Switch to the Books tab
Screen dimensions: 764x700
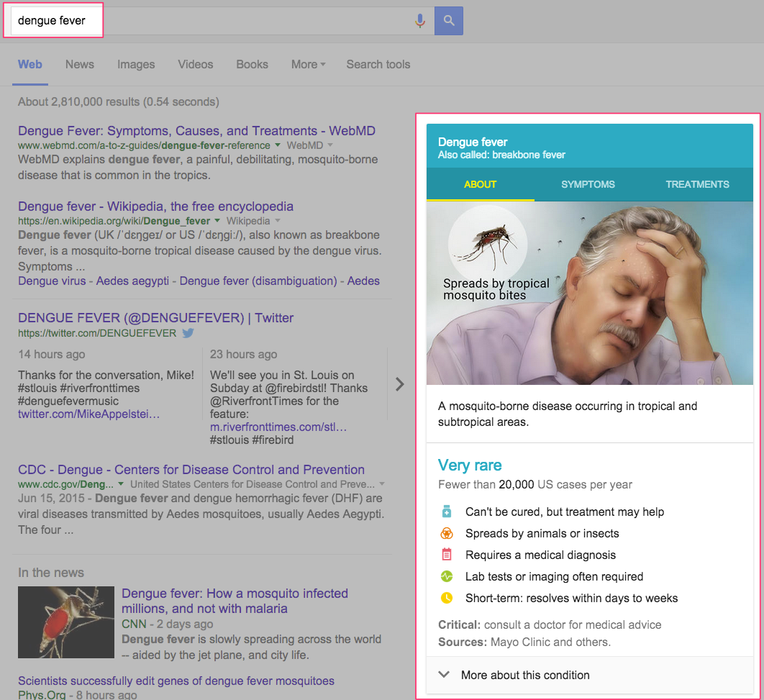tap(252, 64)
